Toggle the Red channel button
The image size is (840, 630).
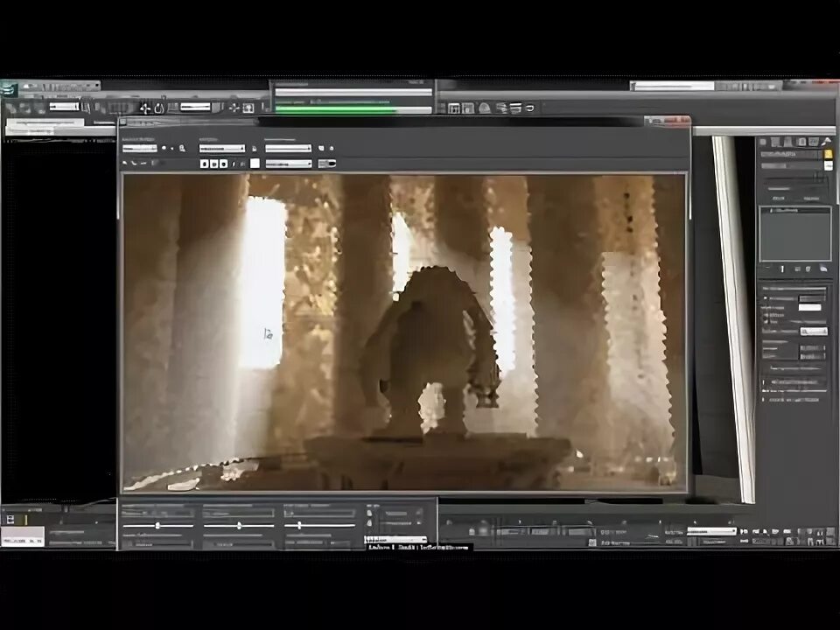[x=204, y=164]
